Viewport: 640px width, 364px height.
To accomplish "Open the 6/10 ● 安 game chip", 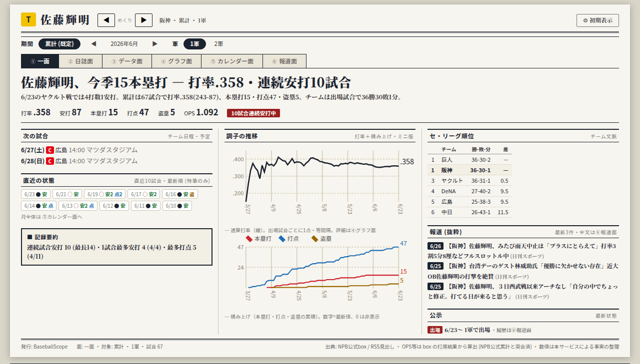I will pyautogui.click(x=177, y=206).
